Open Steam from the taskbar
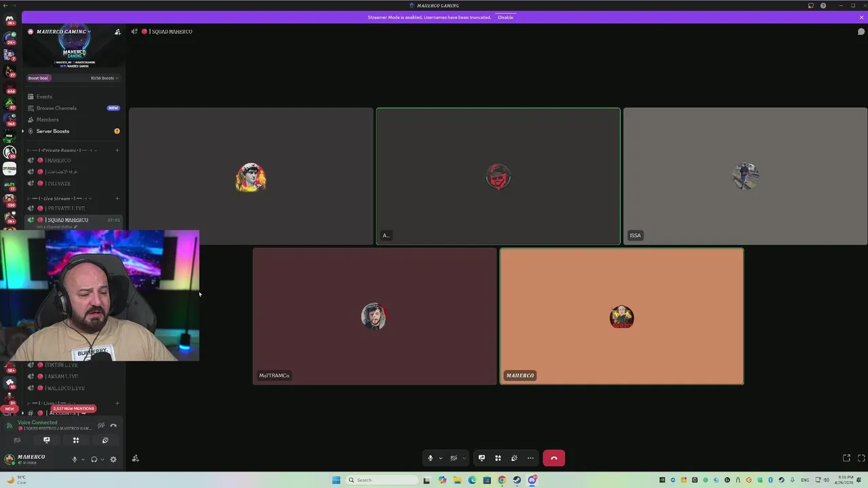The height and width of the screenshot is (488, 868). [x=517, y=480]
